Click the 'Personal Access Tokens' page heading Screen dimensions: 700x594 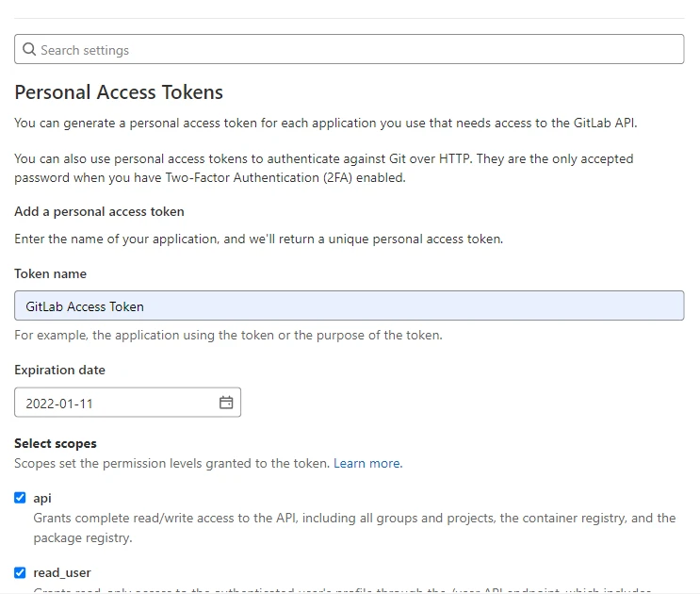coord(119,92)
